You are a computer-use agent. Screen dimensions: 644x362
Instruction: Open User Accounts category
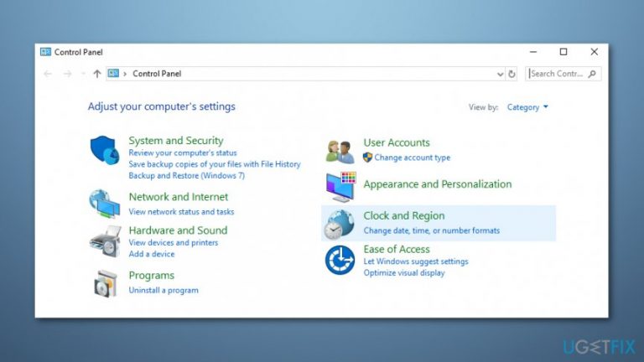397,142
